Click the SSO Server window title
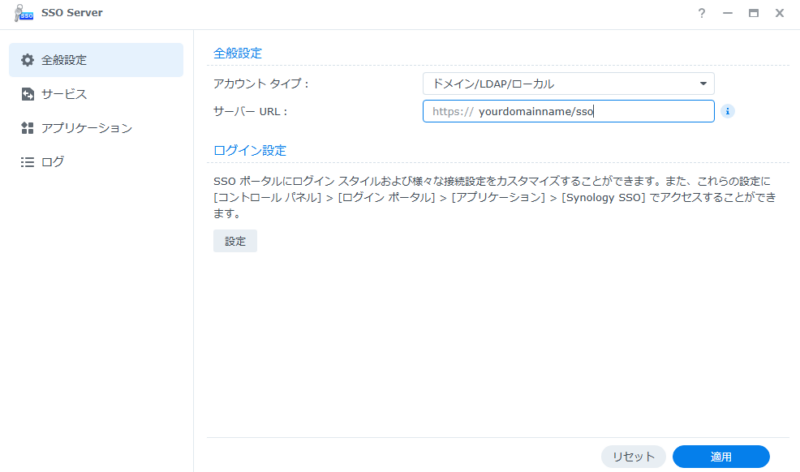 click(71, 13)
